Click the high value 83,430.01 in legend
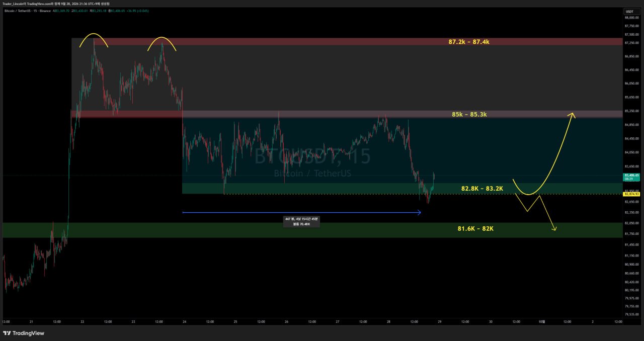 [x=82, y=11]
